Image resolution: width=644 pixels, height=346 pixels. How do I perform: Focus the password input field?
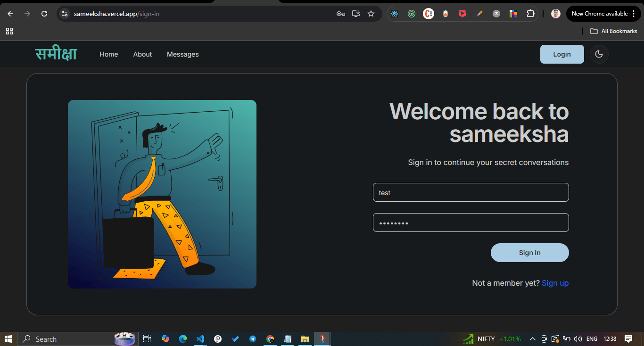point(471,222)
